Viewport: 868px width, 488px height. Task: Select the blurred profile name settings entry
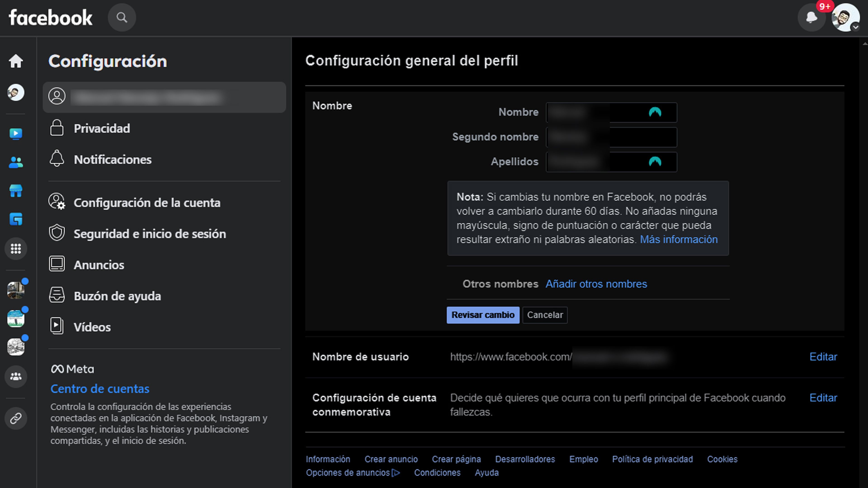tap(164, 97)
